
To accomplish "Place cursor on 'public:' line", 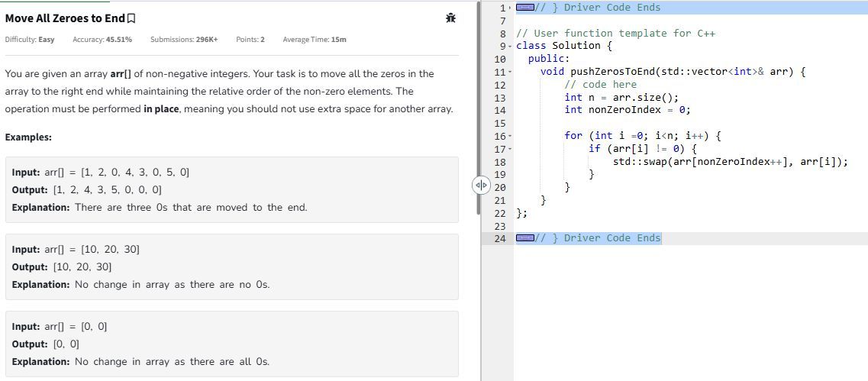I will [x=549, y=59].
